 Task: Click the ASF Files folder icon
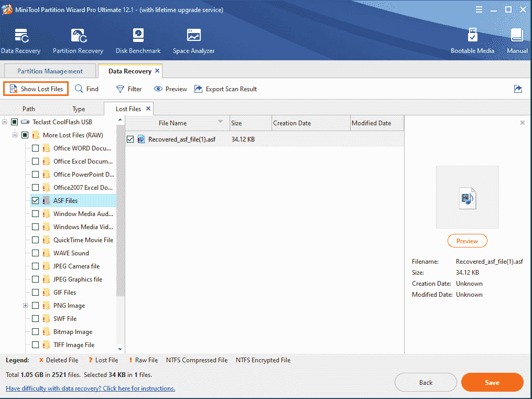point(46,200)
